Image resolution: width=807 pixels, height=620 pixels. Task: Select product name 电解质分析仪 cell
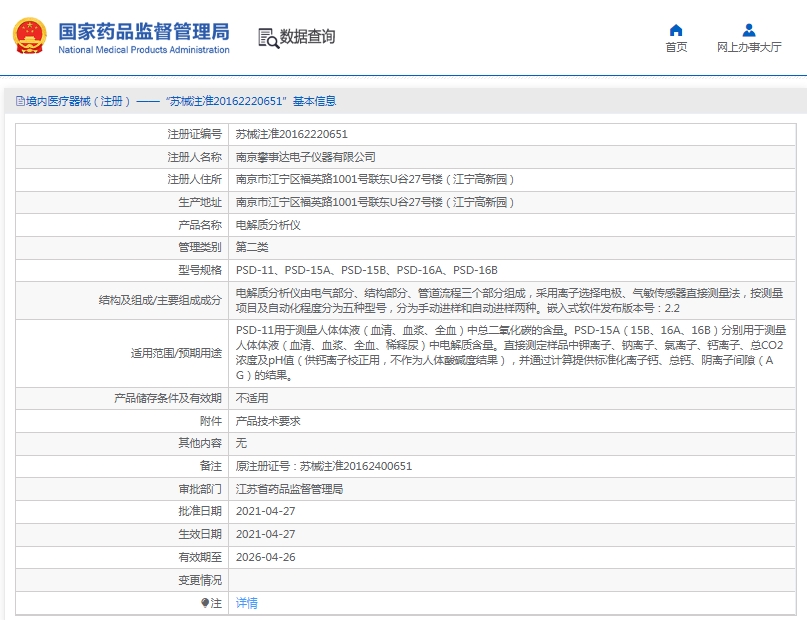click(x=512, y=225)
